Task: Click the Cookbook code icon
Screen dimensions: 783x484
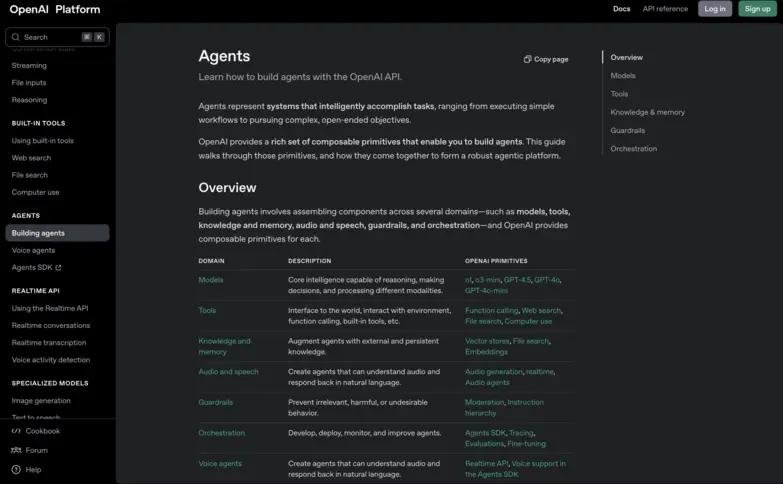Action: pyautogui.click(x=16, y=431)
